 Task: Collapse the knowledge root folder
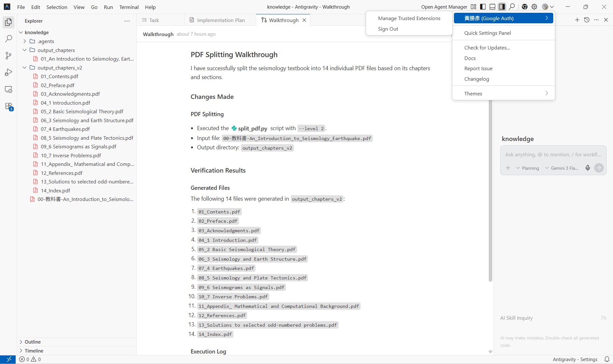[21, 33]
